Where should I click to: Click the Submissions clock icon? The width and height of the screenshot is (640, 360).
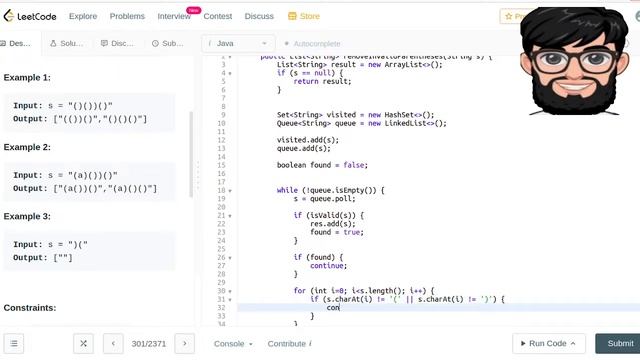click(x=155, y=43)
